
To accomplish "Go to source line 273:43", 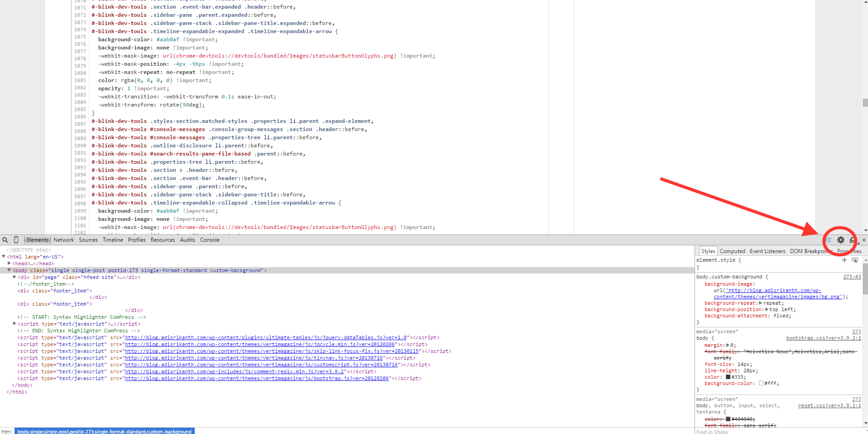I will [x=852, y=277].
